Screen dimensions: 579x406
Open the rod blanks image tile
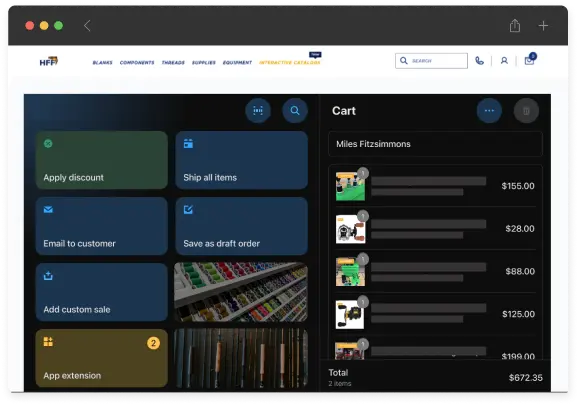[x=241, y=359]
